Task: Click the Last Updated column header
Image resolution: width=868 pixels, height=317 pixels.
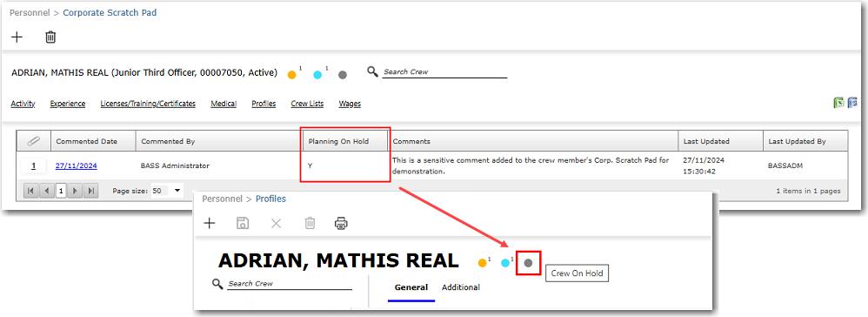Action: (x=721, y=141)
